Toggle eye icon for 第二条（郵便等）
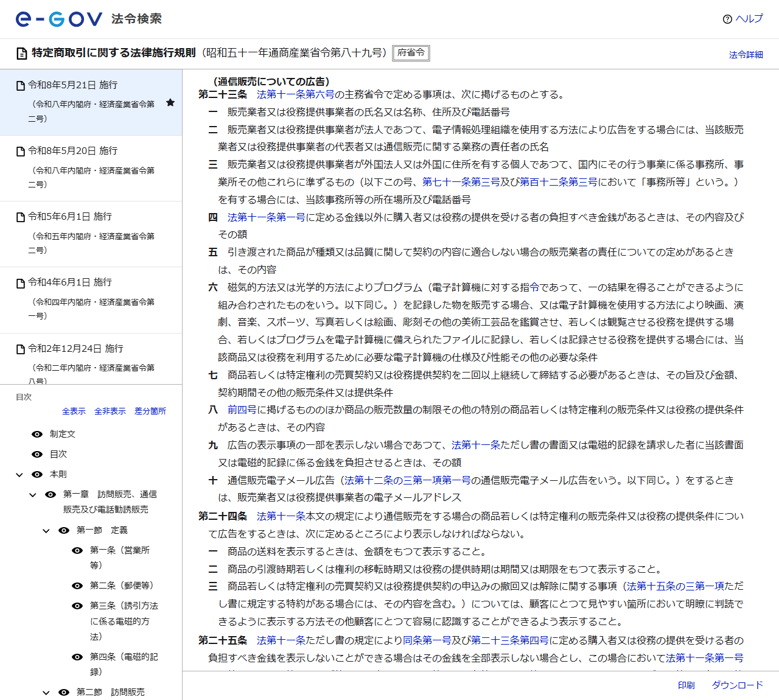The image size is (779, 700). [77, 586]
